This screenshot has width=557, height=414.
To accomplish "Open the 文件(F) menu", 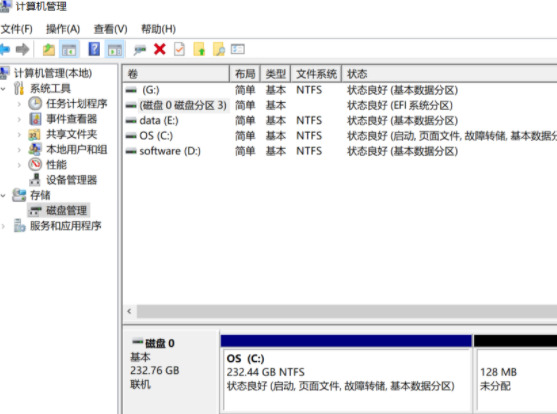I will pos(16,29).
